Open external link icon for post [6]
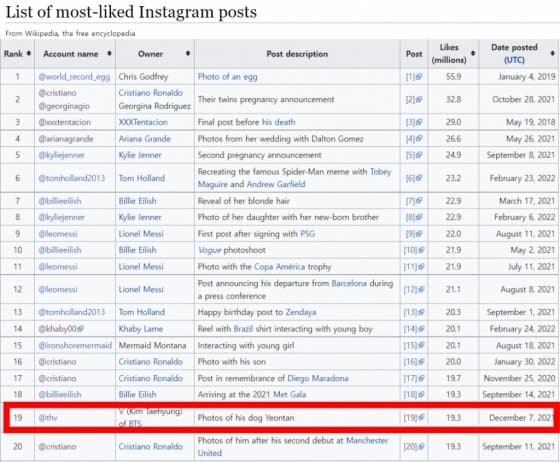 click(x=419, y=178)
